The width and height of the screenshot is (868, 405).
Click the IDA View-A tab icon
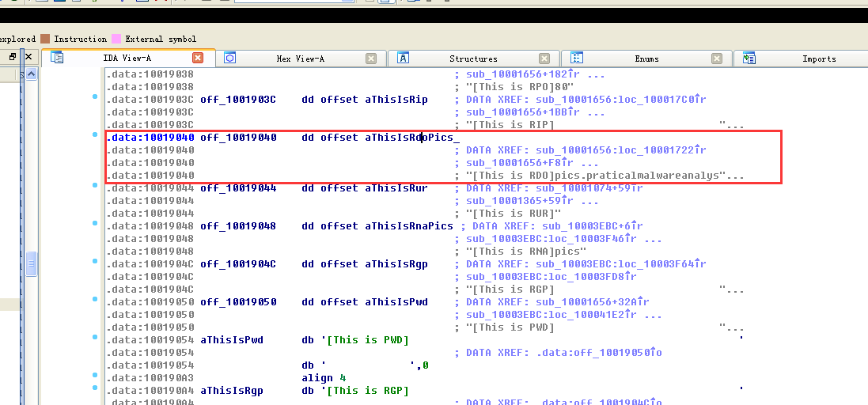coord(57,58)
